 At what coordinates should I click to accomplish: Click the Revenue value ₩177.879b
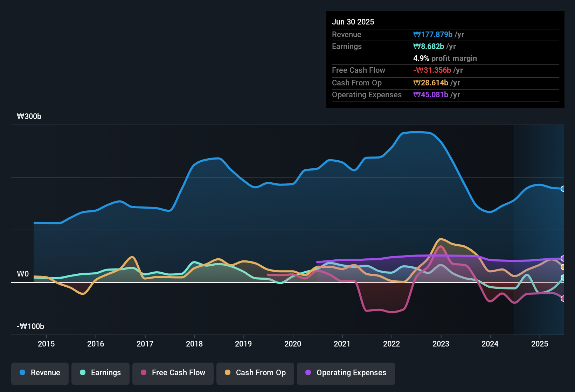point(433,34)
